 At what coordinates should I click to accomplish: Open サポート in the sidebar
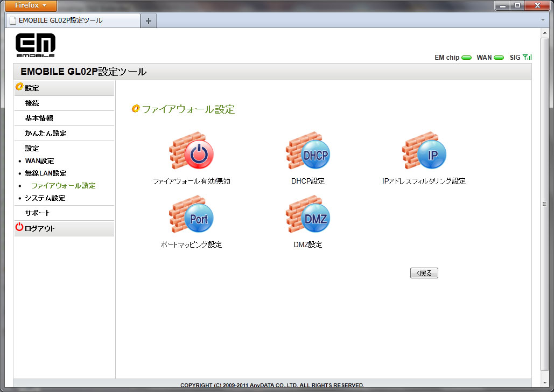pos(38,213)
